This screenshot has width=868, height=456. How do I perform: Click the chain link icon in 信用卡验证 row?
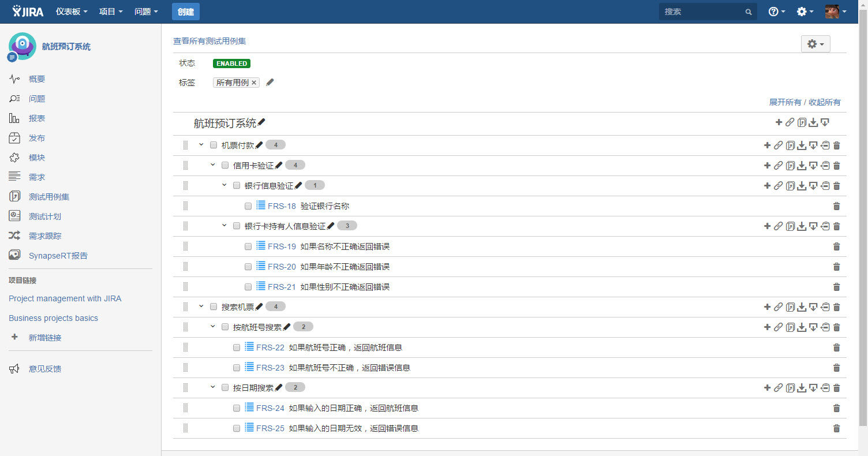click(x=779, y=166)
